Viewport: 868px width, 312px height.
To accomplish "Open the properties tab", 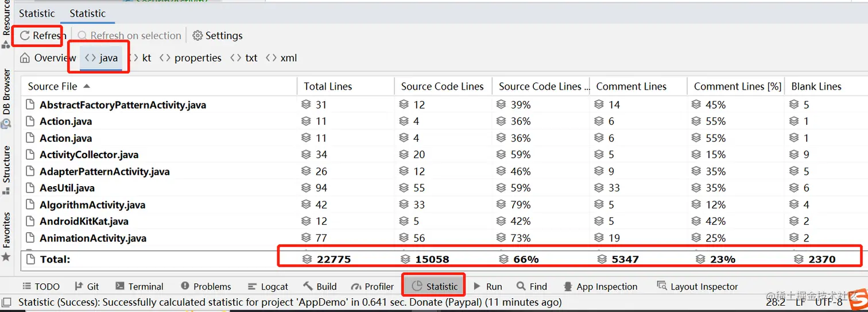I will [191, 58].
